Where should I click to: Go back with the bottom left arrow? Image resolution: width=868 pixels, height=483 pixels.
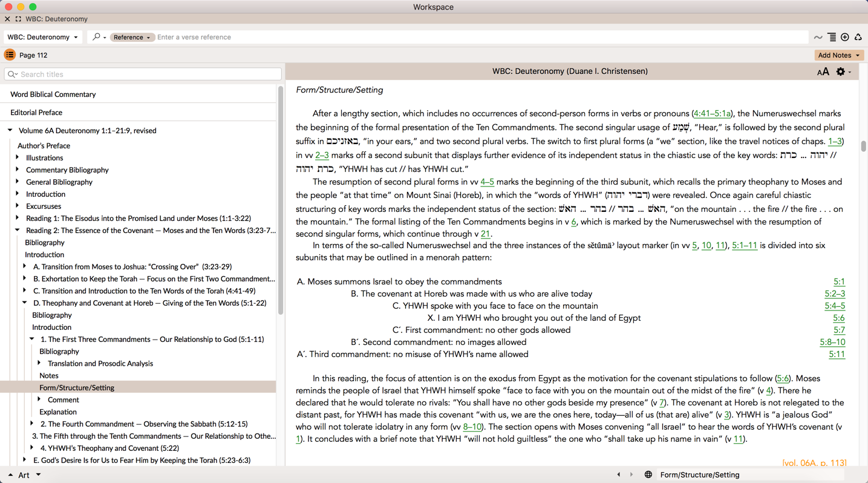[x=618, y=475]
